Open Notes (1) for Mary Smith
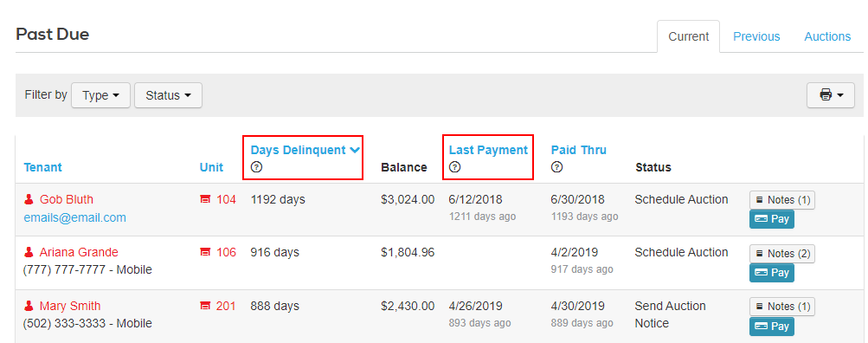This screenshot has width=868, height=343. [782, 307]
